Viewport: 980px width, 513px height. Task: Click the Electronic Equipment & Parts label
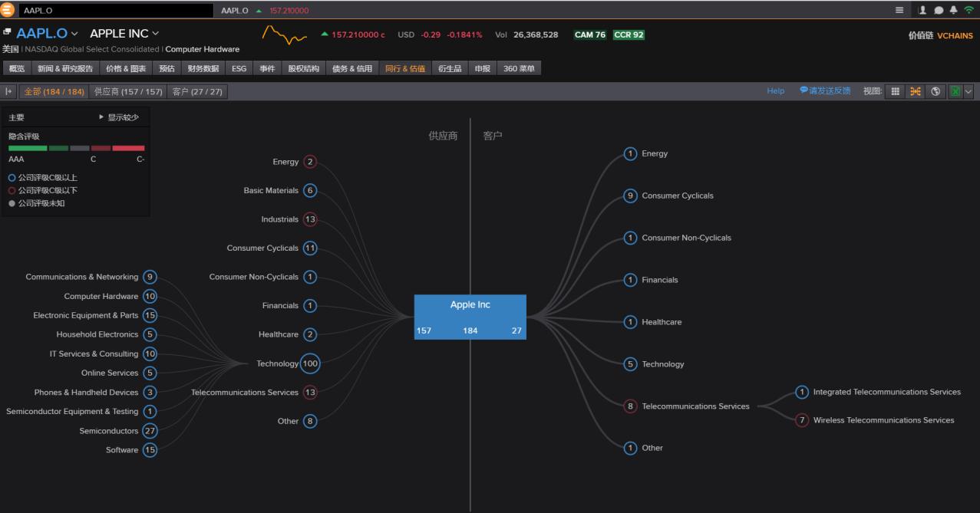pyautogui.click(x=86, y=315)
